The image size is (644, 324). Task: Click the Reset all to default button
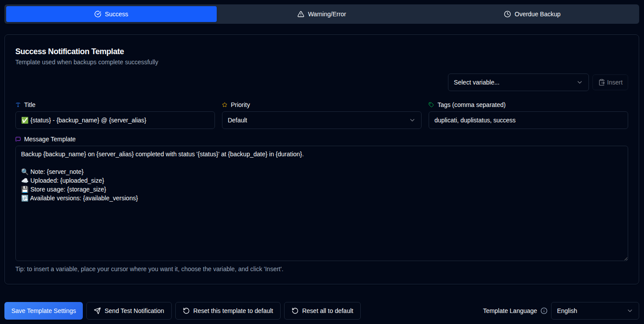click(322, 311)
